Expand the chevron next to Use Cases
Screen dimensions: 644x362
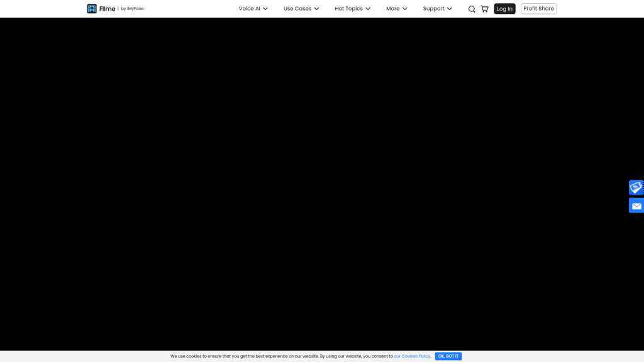tap(317, 9)
